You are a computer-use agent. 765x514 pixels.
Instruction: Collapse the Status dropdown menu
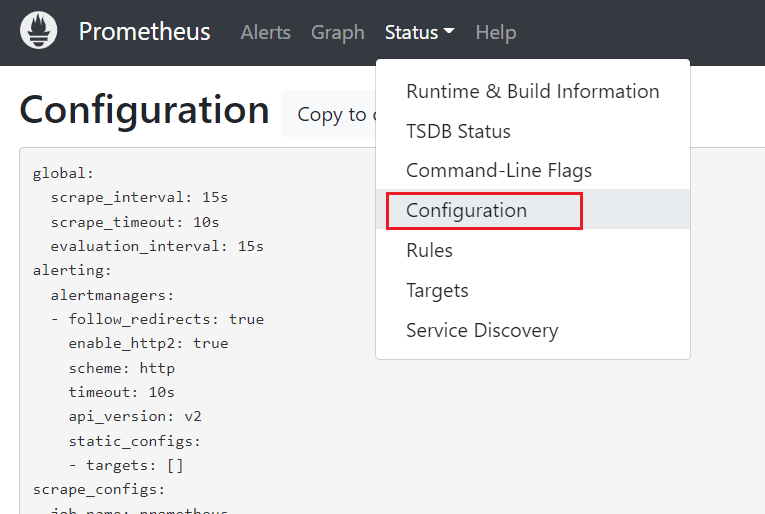pyautogui.click(x=419, y=32)
